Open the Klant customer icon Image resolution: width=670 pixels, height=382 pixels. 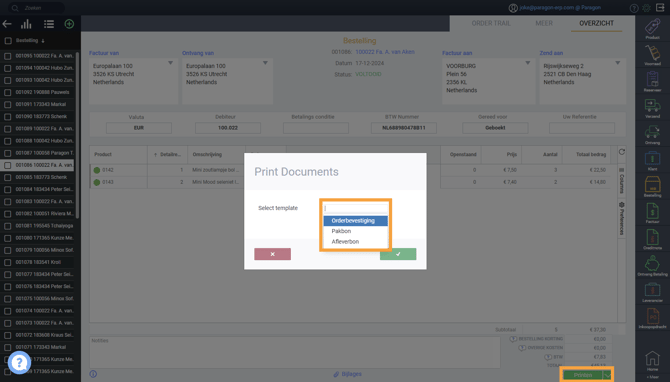[x=652, y=158]
